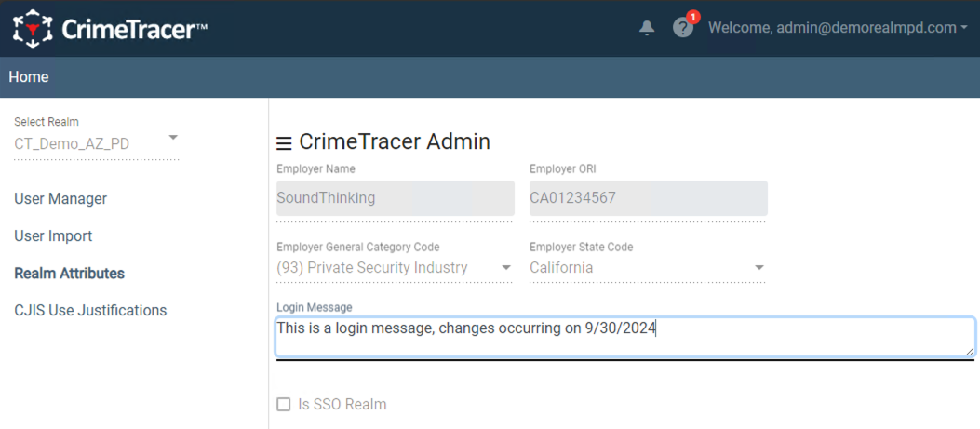The height and width of the screenshot is (429, 980).
Task: Open User Manager in the sidebar
Action: pos(60,199)
